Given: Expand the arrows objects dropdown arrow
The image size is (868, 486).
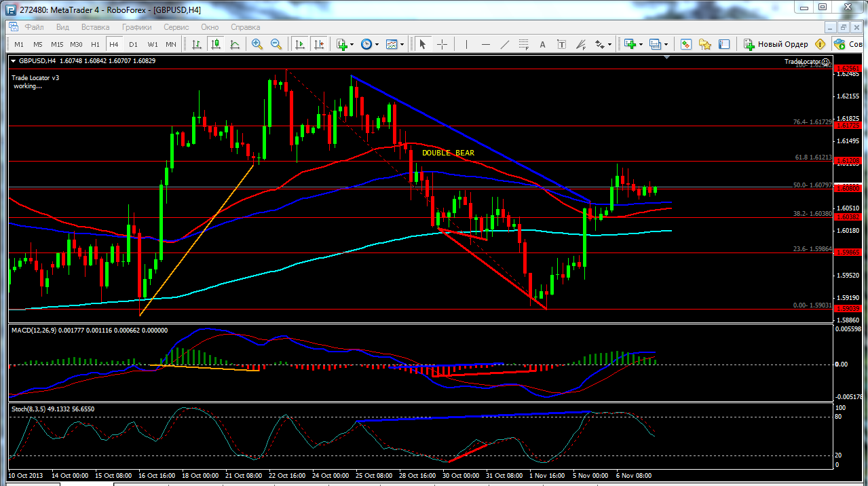Looking at the screenshot, I should [609, 45].
